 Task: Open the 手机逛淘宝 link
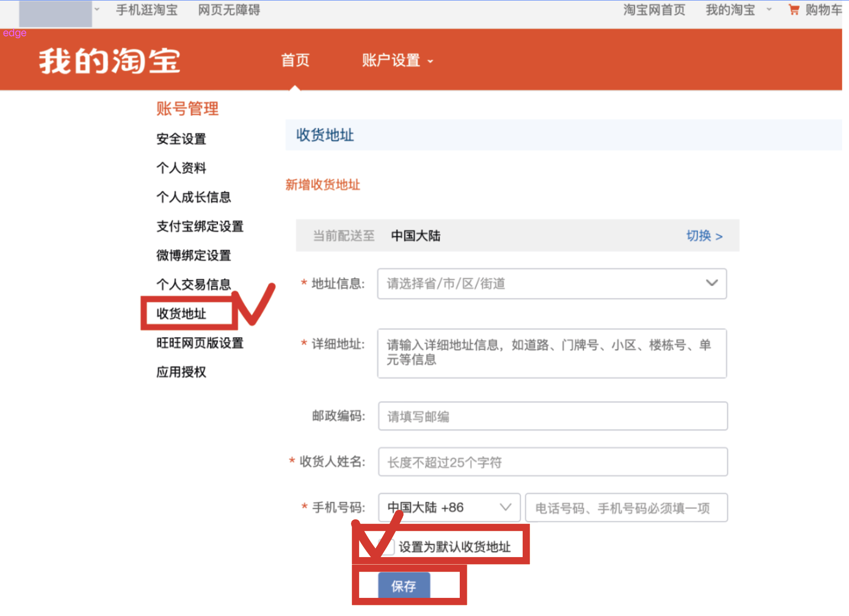pyautogui.click(x=147, y=10)
